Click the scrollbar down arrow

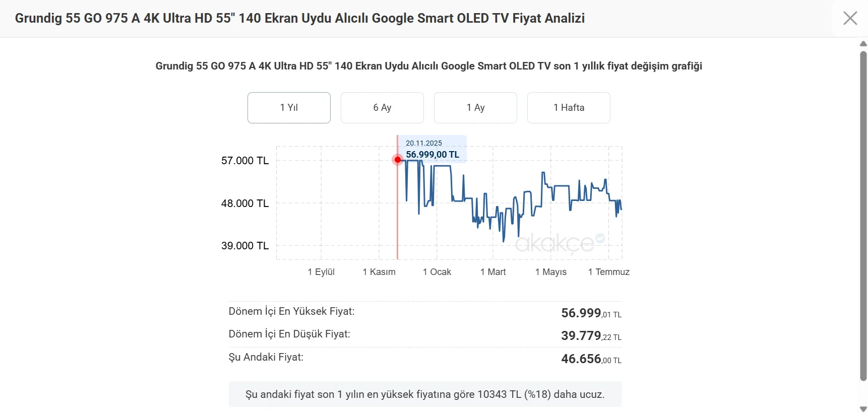coord(863,409)
